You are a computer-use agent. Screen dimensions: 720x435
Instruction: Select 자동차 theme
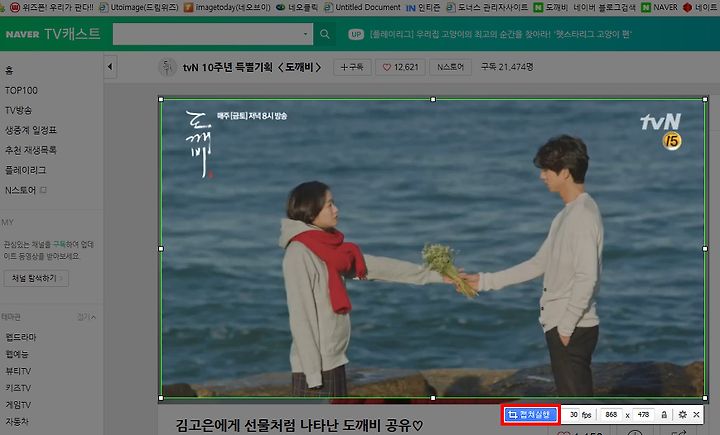17,421
